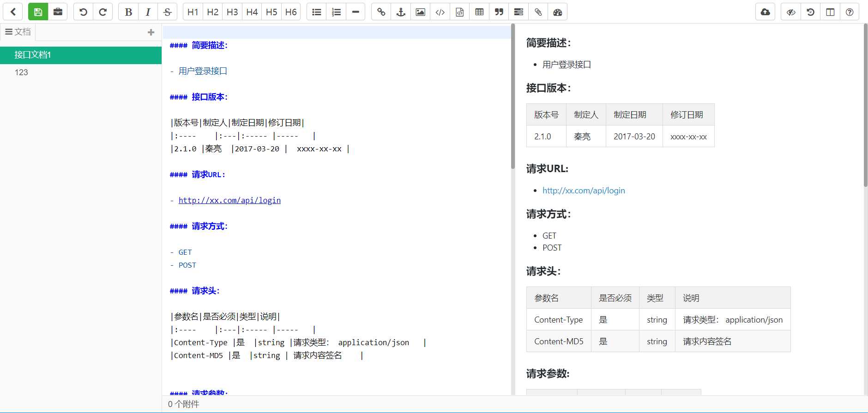
Task: Click the 0 个附件 attachment status bar
Action: (184, 404)
